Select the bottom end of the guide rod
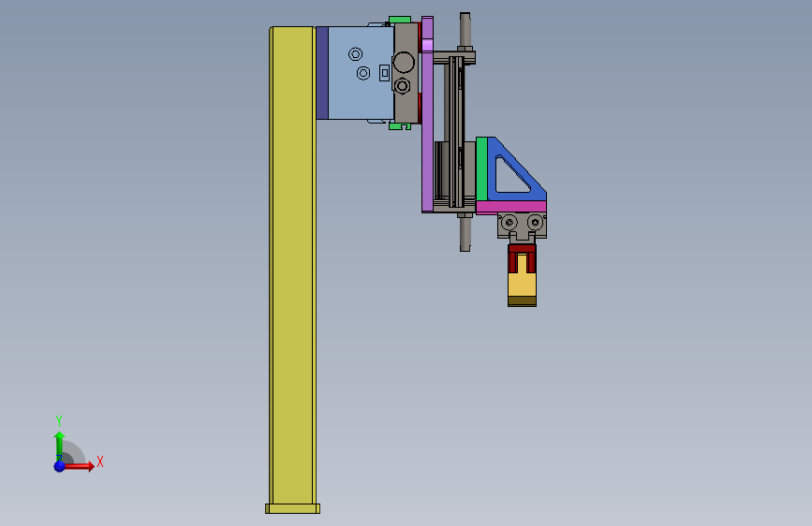 pyautogui.click(x=465, y=234)
